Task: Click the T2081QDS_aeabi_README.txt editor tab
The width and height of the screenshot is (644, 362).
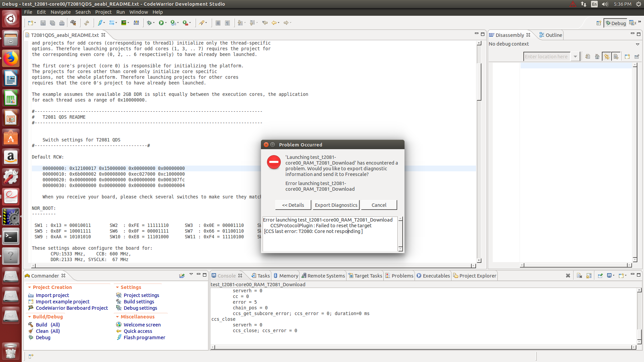Action: tap(65, 35)
